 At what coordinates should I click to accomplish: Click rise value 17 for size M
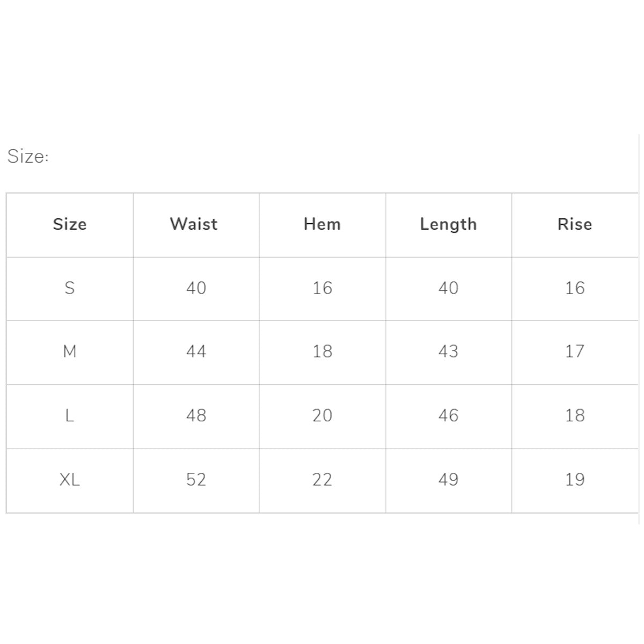(574, 352)
